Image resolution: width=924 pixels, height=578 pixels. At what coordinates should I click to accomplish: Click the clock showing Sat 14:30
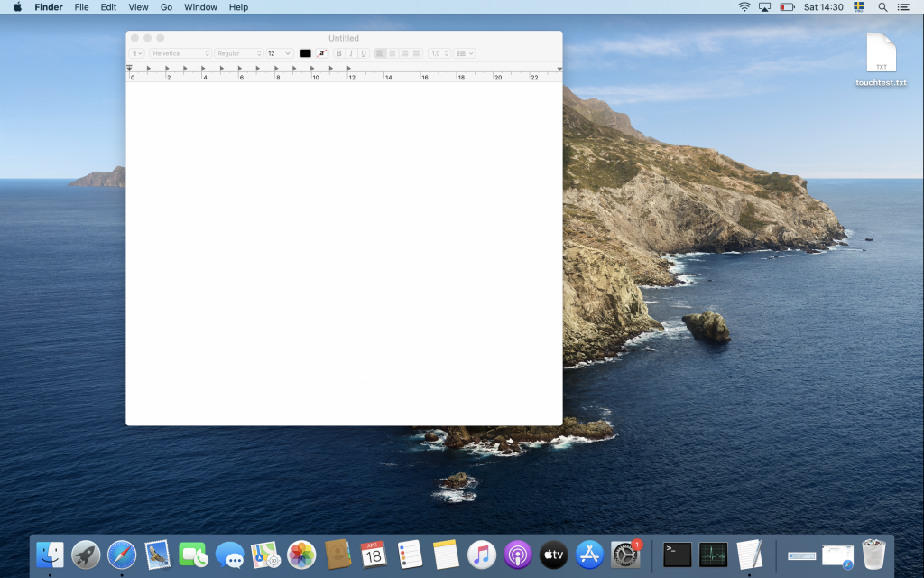[x=823, y=7]
